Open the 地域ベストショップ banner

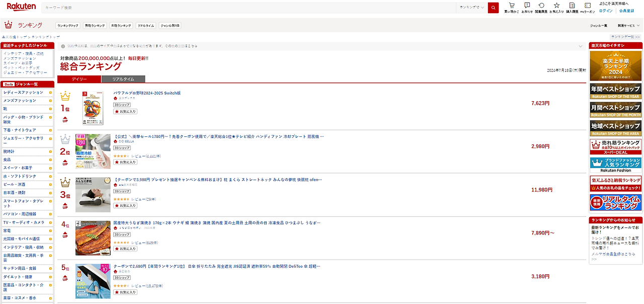[x=616, y=128]
